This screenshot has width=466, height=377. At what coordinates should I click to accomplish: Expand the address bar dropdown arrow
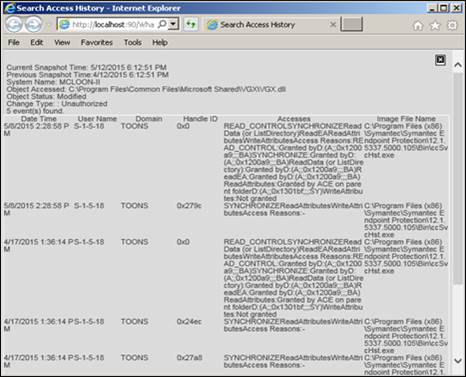click(173, 24)
